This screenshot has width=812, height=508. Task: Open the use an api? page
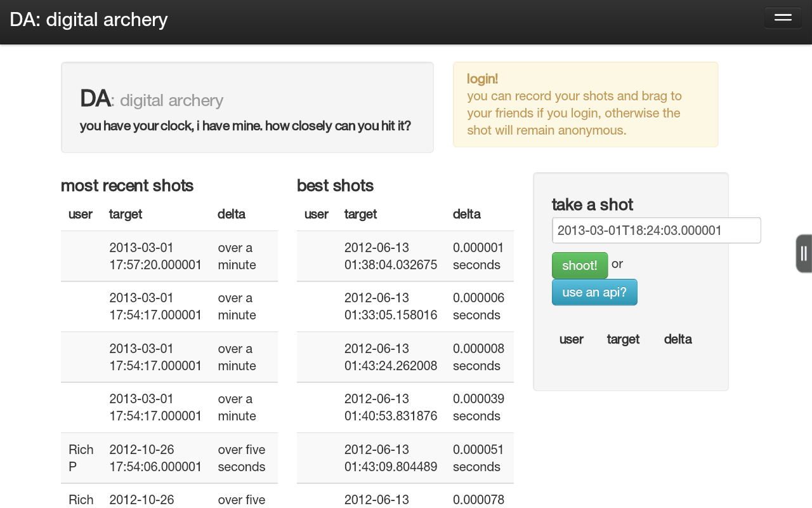click(x=594, y=292)
